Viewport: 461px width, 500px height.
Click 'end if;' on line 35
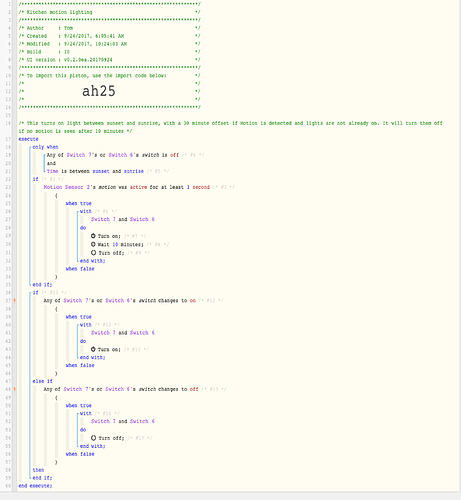click(42, 285)
